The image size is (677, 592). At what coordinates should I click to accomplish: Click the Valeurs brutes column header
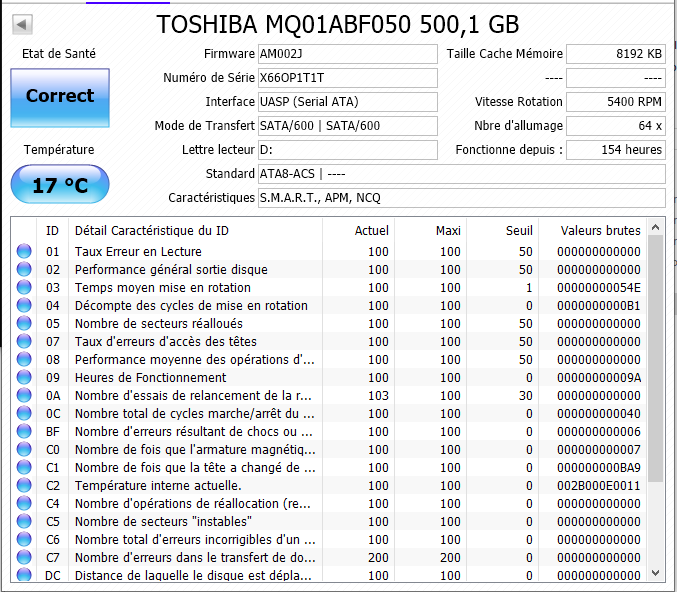click(600, 231)
